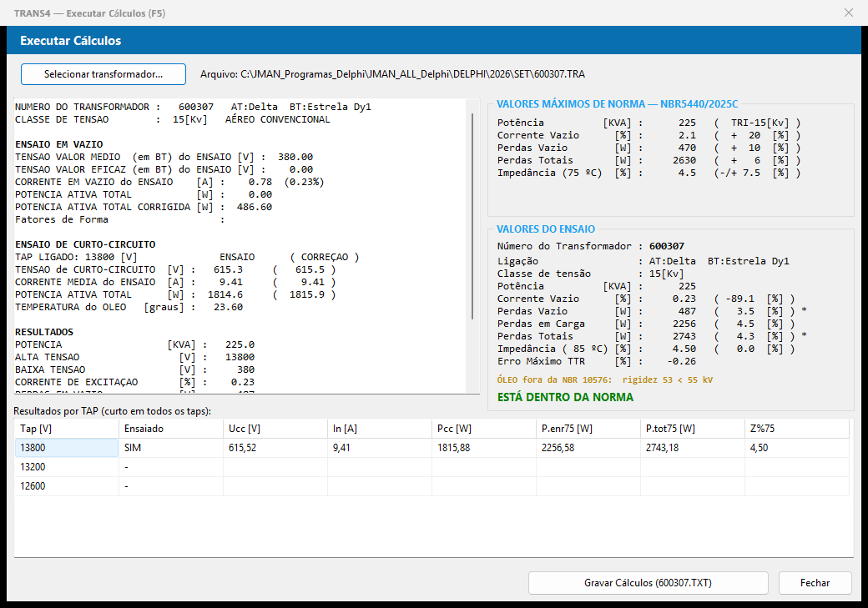Screen dimensions: 868x608
Task: Click the VALORES DO ENSAIO group title
Action: (x=546, y=229)
